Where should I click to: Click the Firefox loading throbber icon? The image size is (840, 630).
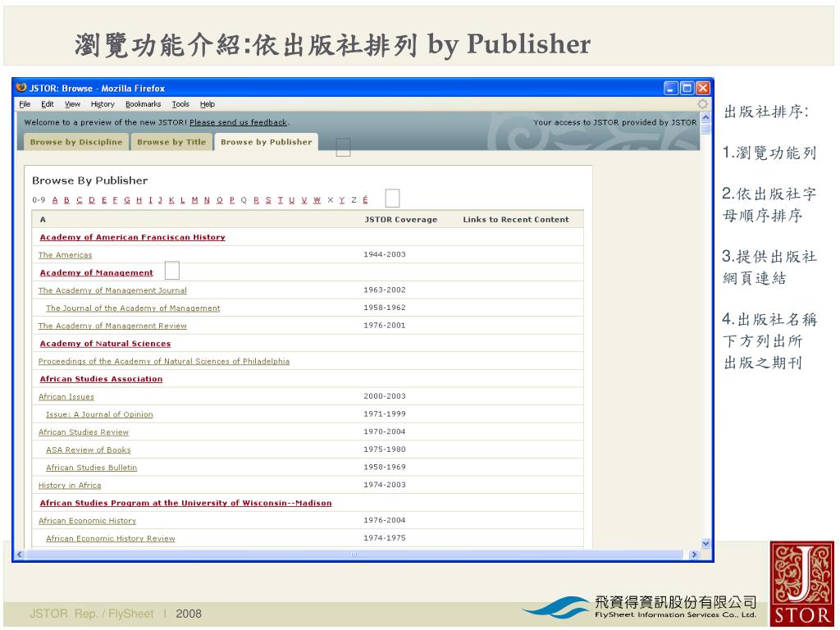point(702,104)
